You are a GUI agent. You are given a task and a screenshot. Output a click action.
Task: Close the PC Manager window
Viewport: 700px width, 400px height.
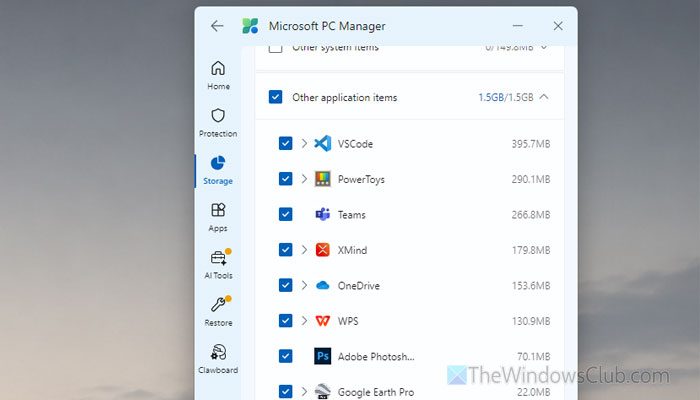pyautogui.click(x=558, y=26)
